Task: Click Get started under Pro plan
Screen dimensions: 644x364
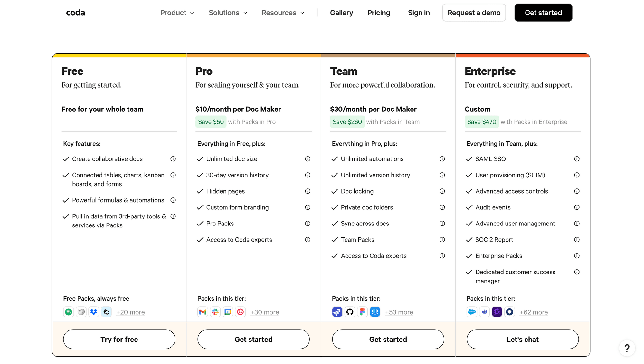Action: (253, 339)
